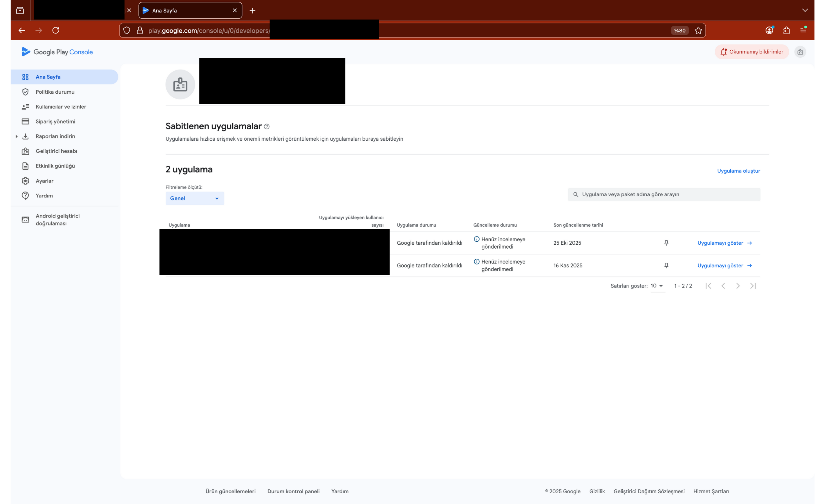Click the info icon in the 25 Eki 2025 row

click(x=476, y=239)
